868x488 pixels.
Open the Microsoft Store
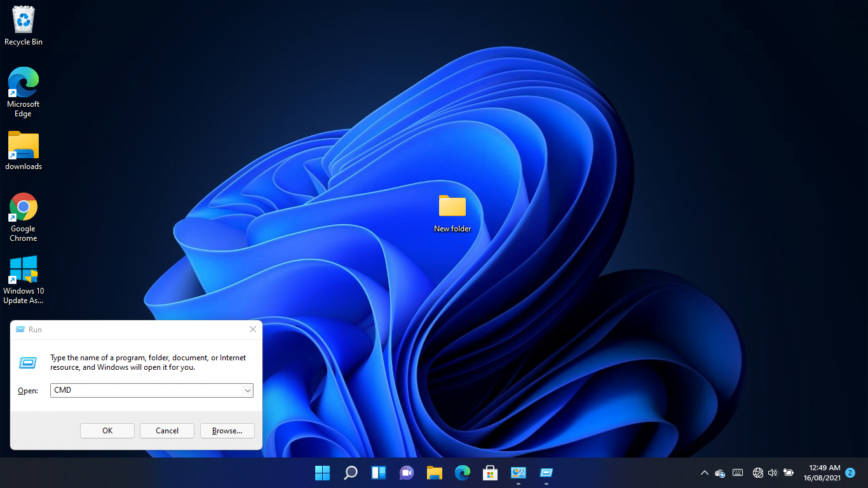click(x=490, y=473)
